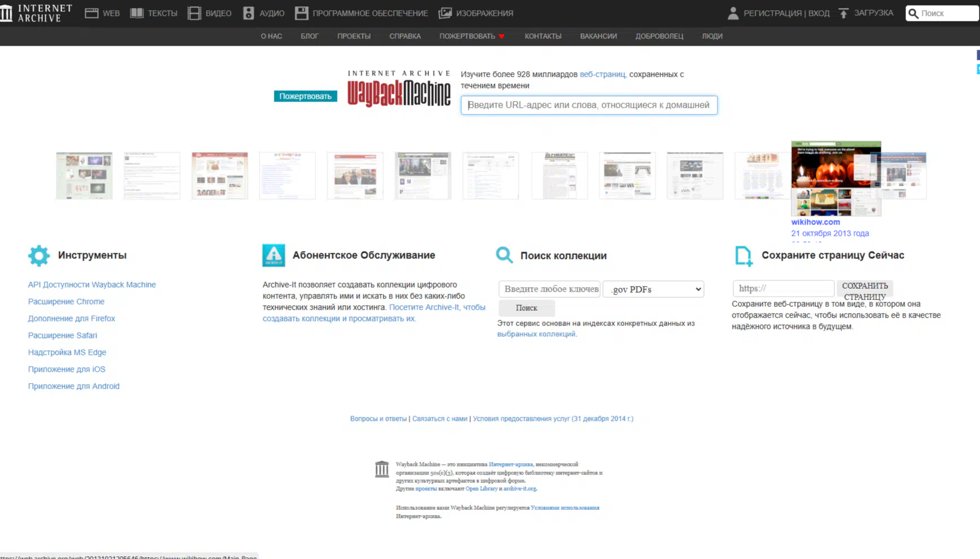Open the ДОБРОВОЛЕЦ menu item
The width and height of the screenshot is (980, 559).
[659, 36]
